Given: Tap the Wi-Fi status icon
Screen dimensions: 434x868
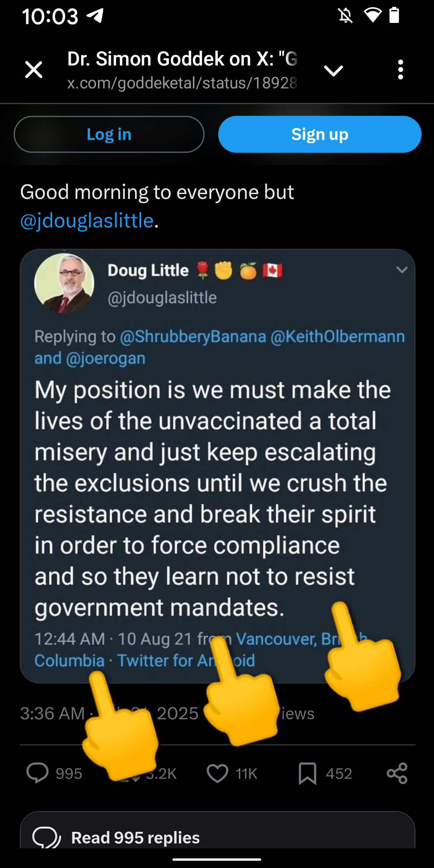Looking at the screenshot, I should click(x=373, y=16).
